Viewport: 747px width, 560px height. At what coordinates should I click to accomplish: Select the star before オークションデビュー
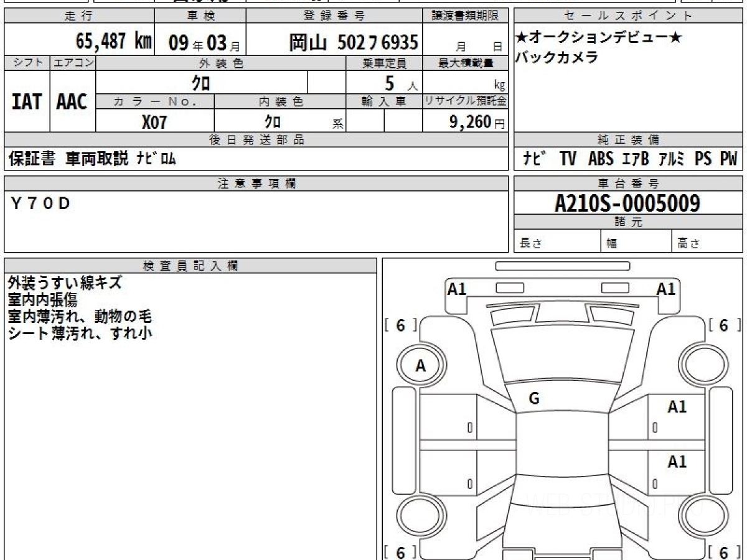(522, 38)
